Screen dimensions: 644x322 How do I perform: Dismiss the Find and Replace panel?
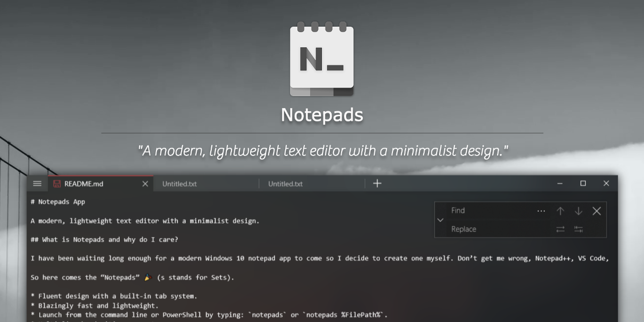click(597, 211)
